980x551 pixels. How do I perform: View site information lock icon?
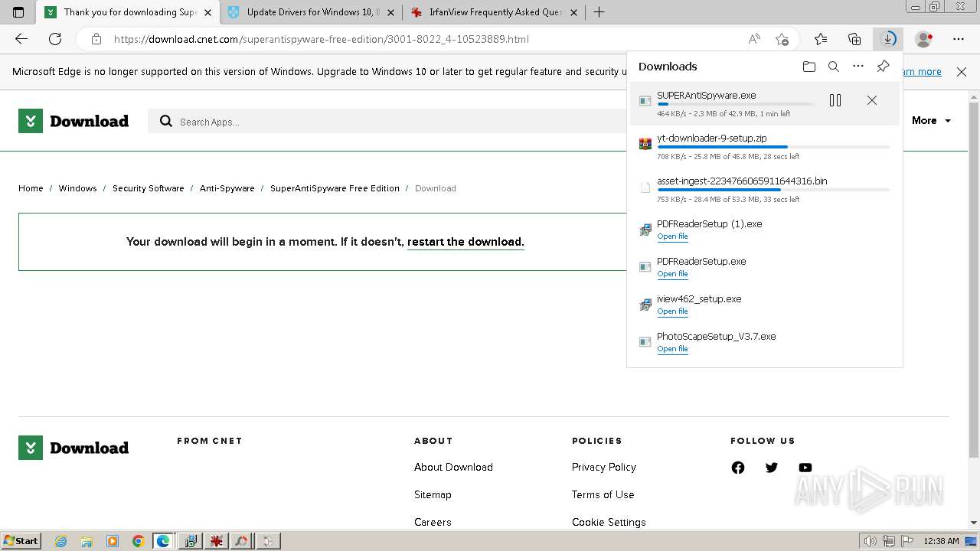pyautogui.click(x=96, y=39)
